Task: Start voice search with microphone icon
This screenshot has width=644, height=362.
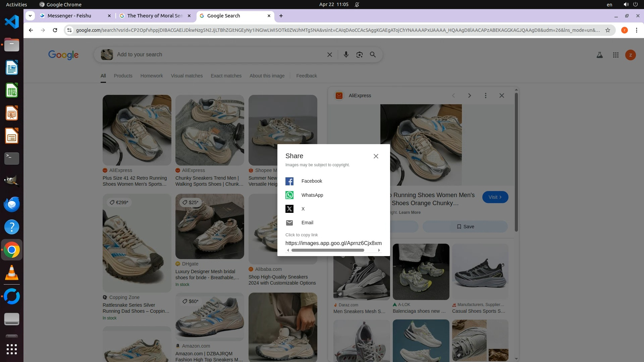Action: pos(346,55)
